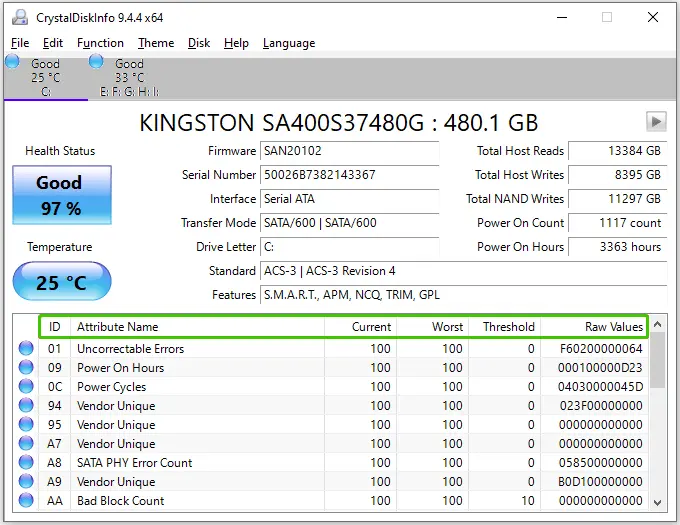Click raw value F60200000064
This screenshot has height=525, width=680.
(601, 349)
